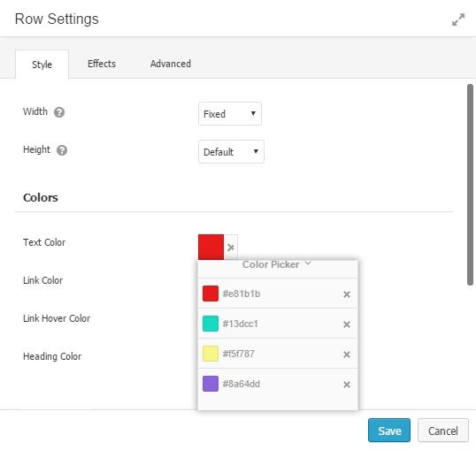Switch to the Style tab

point(42,65)
